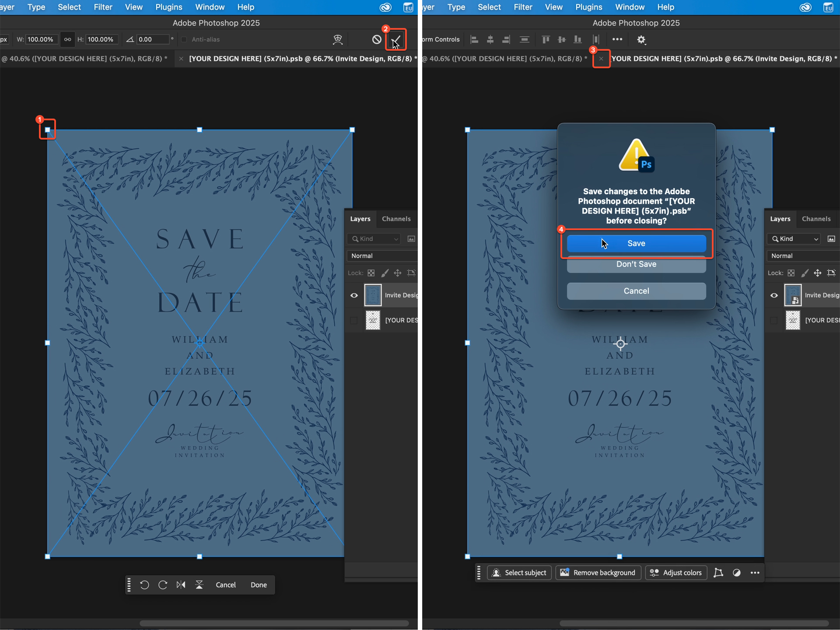840x630 pixels.
Task: Click the Don't Save button
Action: (x=636, y=264)
